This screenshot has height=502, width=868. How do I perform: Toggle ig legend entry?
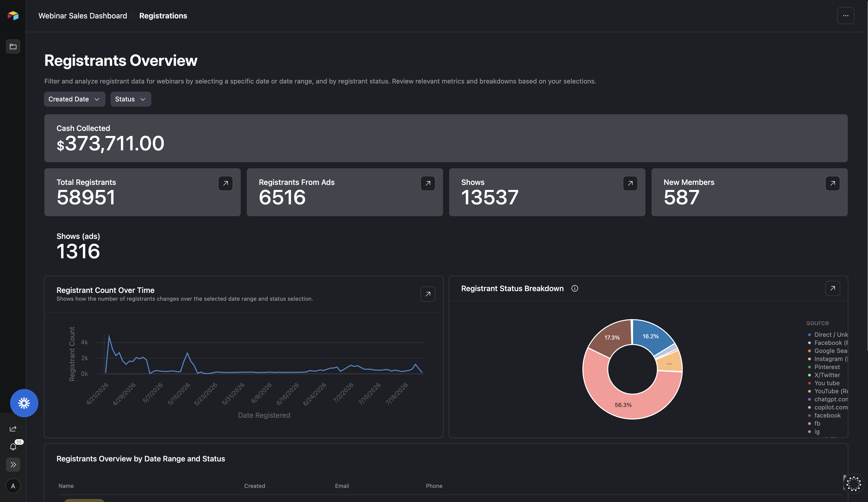pyautogui.click(x=814, y=432)
